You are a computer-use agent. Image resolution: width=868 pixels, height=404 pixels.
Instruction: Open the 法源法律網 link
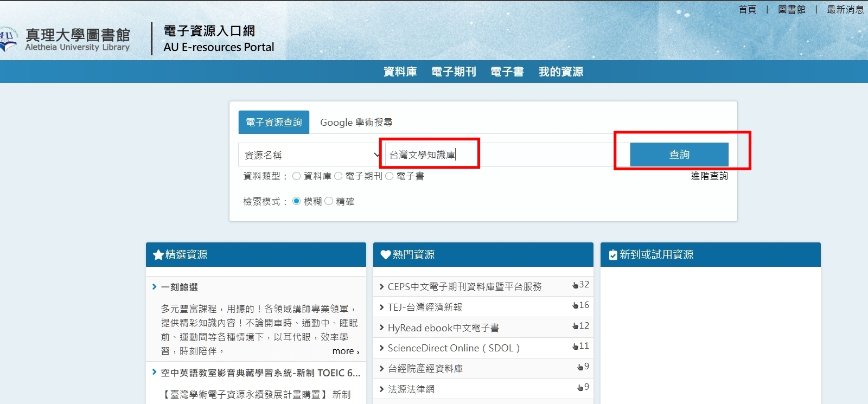pyautogui.click(x=411, y=389)
